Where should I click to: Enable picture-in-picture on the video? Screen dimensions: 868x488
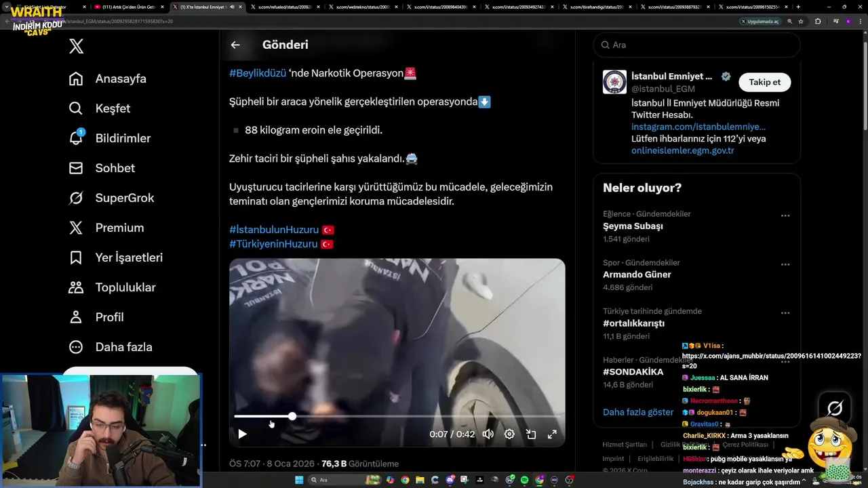point(531,434)
